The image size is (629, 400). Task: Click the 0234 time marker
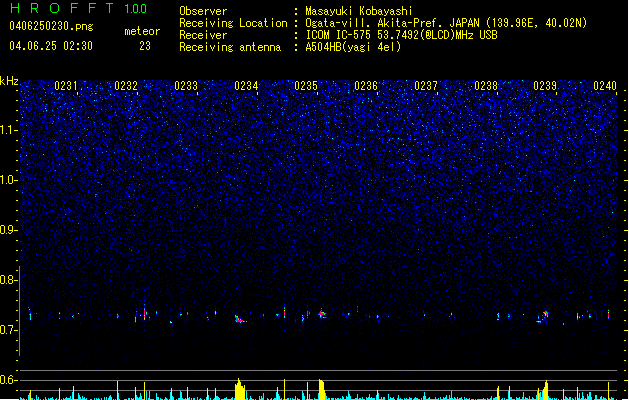(246, 86)
